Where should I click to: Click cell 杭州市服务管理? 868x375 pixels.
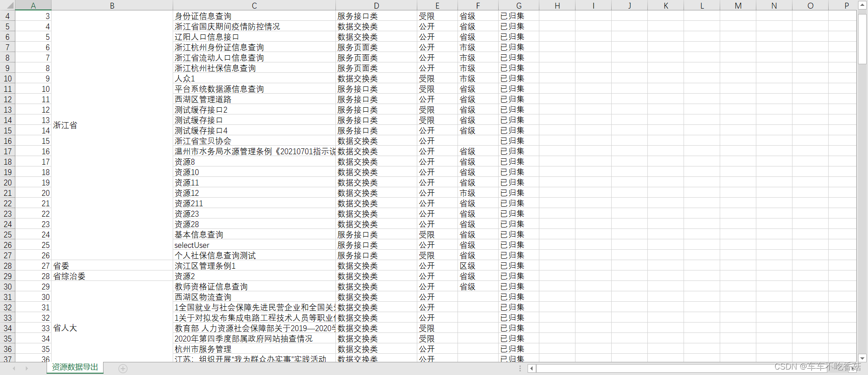tap(254, 349)
